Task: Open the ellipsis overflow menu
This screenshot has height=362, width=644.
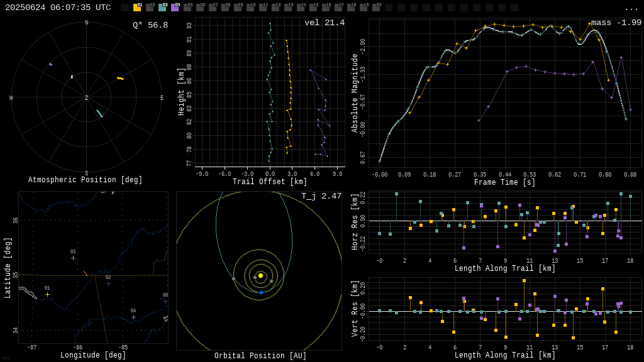Action: tap(633, 8)
